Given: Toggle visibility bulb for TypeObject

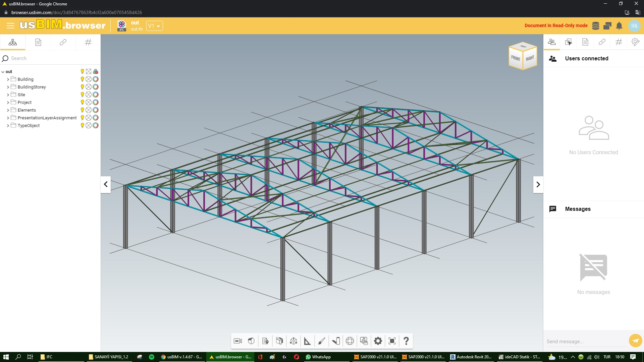Looking at the screenshot, I should click(82, 125).
